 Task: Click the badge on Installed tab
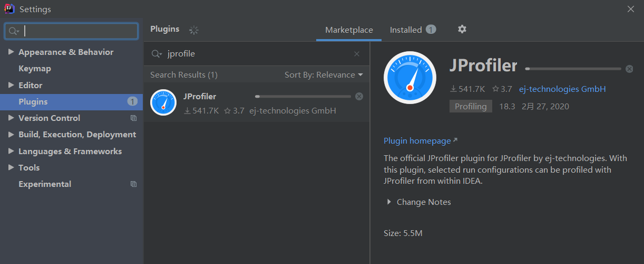(x=431, y=30)
